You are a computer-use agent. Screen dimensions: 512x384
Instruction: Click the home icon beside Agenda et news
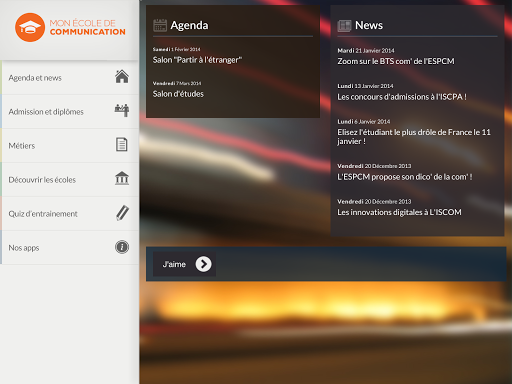[122, 77]
